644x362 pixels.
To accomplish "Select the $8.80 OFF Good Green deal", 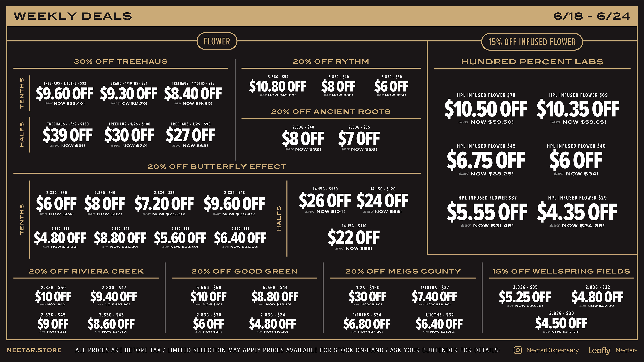I will tap(275, 296).
